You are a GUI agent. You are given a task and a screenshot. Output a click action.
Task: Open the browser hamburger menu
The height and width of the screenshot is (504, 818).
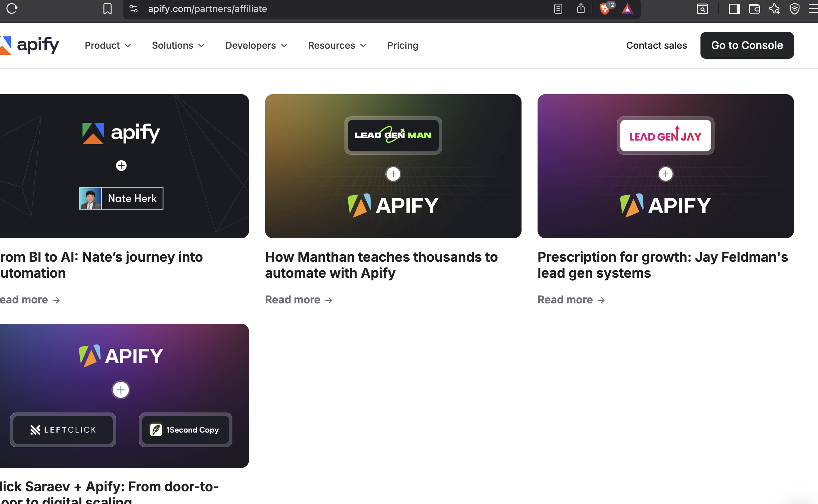tap(814, 9)
